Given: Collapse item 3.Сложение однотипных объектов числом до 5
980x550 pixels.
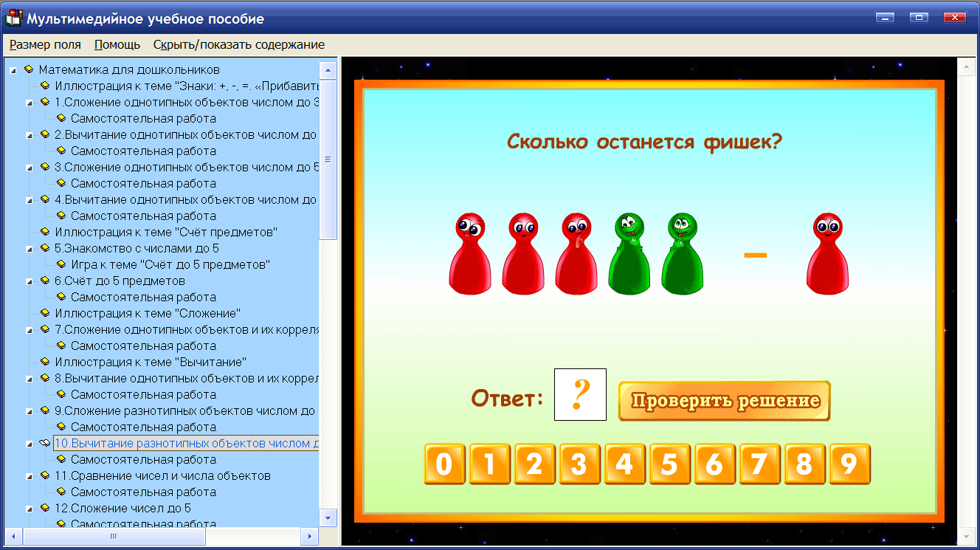Looking at the screenshot, I should (29, 168).
